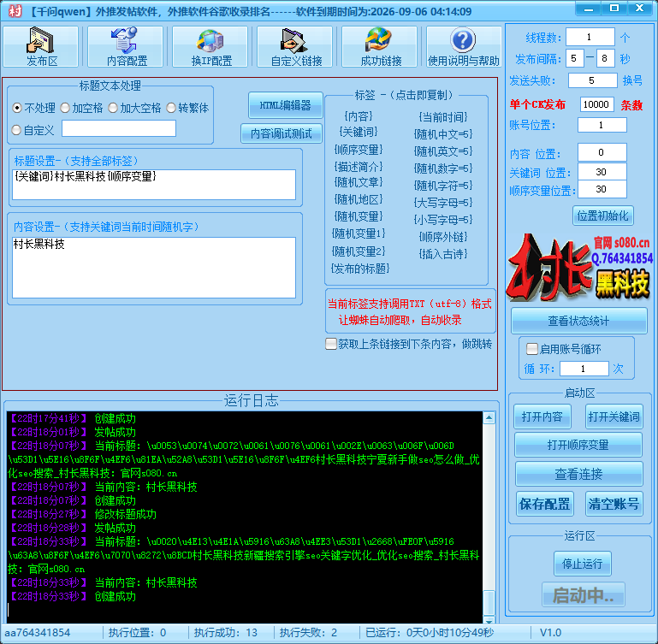658x644 pixels.
Task: Click the 循环 count input field
Action: (x=584, y=369)
